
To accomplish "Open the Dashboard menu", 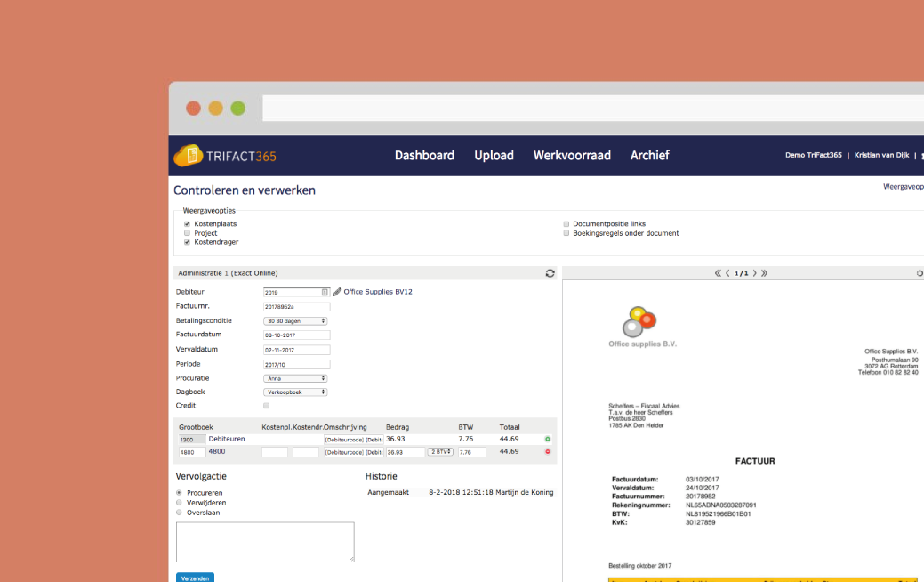I will 424,155.
